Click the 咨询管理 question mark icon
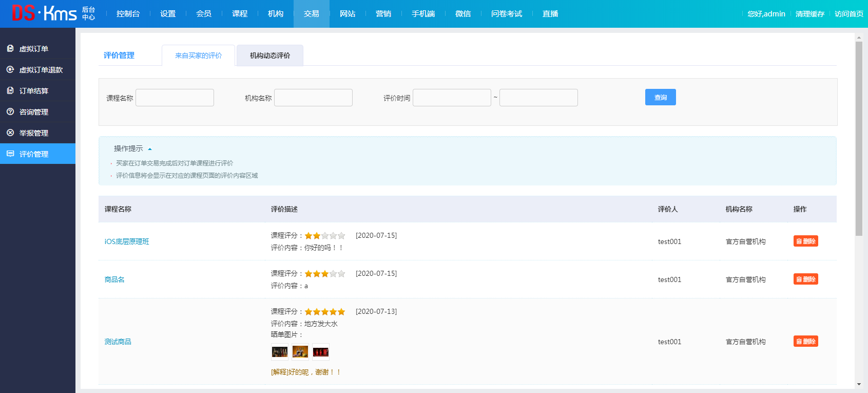Image resolution: width=868 pixels, height=393 pixels. [10, 111]
